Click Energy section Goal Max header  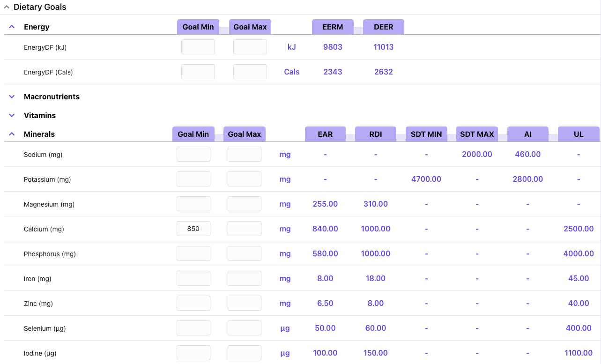(250, 27)
